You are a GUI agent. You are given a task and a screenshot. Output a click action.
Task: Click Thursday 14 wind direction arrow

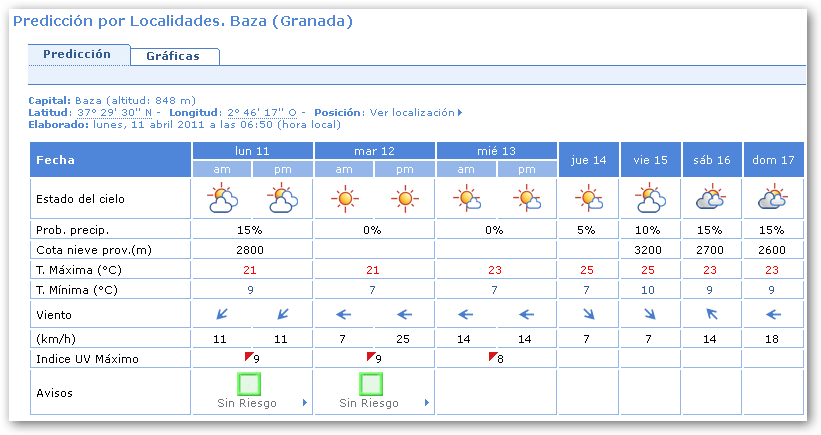click(588, 314)
